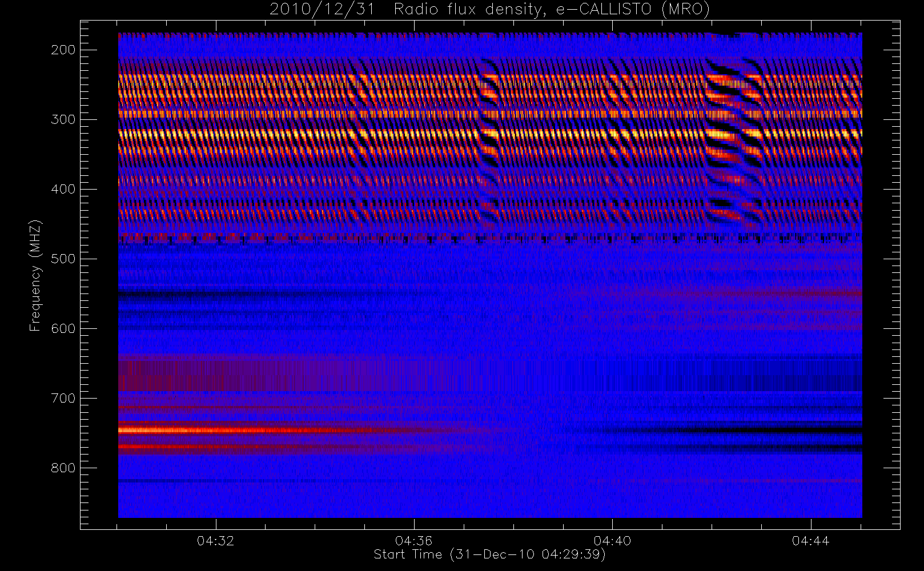
Task: Click the 04:36 time tick label
Action: [413, 541]
